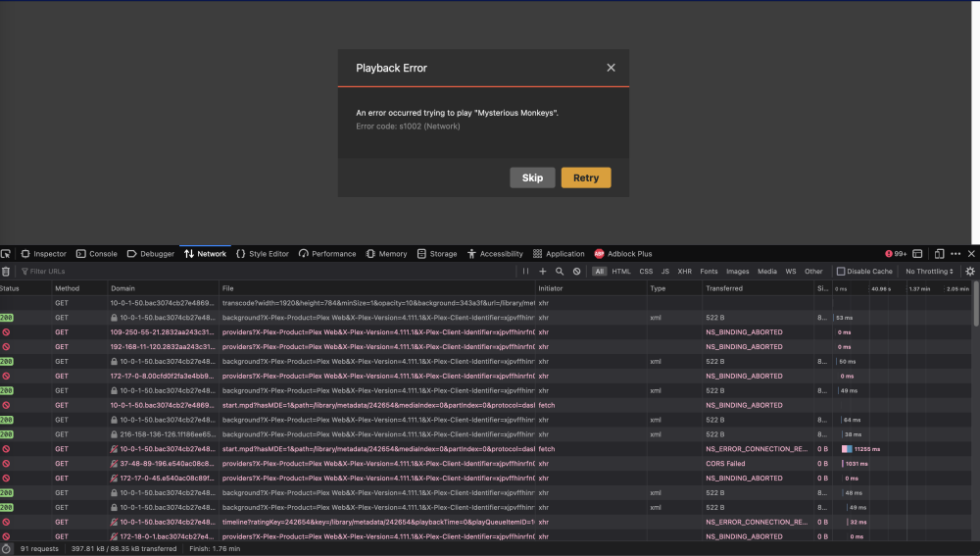Sort by the Initiator column header
This screenshot has height=556, width=980.
coord(591,288)
